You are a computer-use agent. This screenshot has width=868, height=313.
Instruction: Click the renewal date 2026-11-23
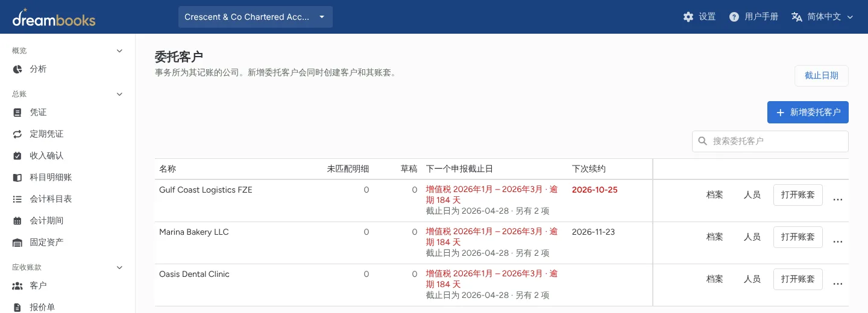(x=593, y=232)
